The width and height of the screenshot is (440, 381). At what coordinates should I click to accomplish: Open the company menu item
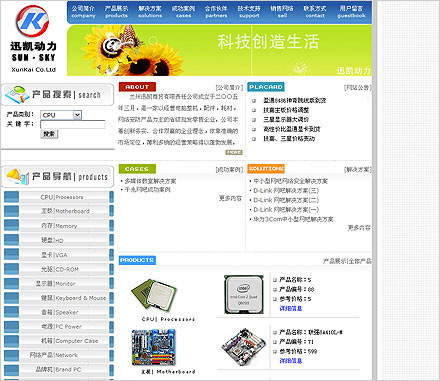tap(83, 12)
